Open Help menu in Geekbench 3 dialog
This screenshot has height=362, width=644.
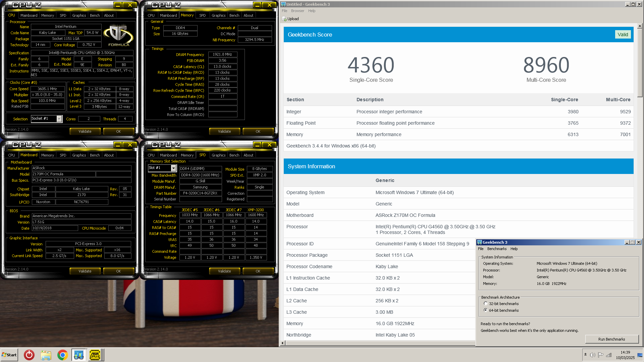click(514, 249)
